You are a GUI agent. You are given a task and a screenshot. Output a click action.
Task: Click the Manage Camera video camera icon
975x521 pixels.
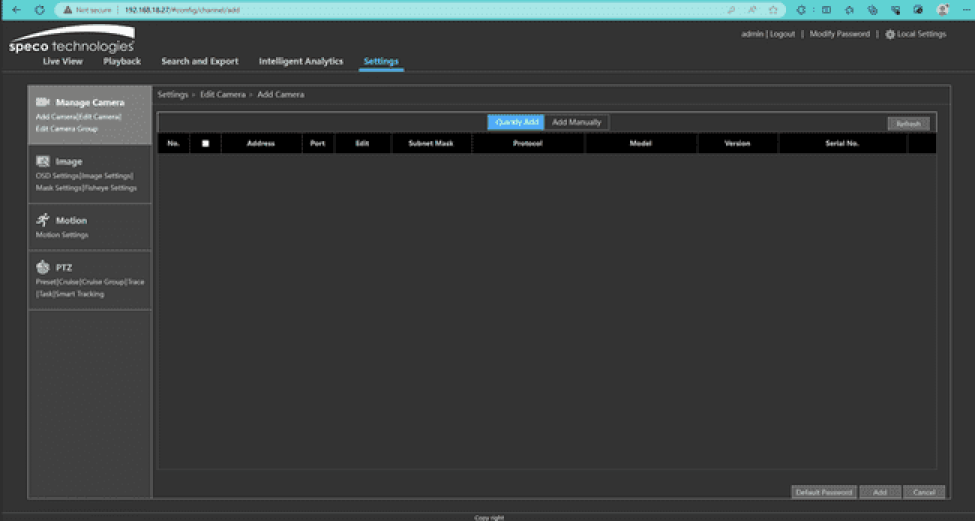point(43,102)
